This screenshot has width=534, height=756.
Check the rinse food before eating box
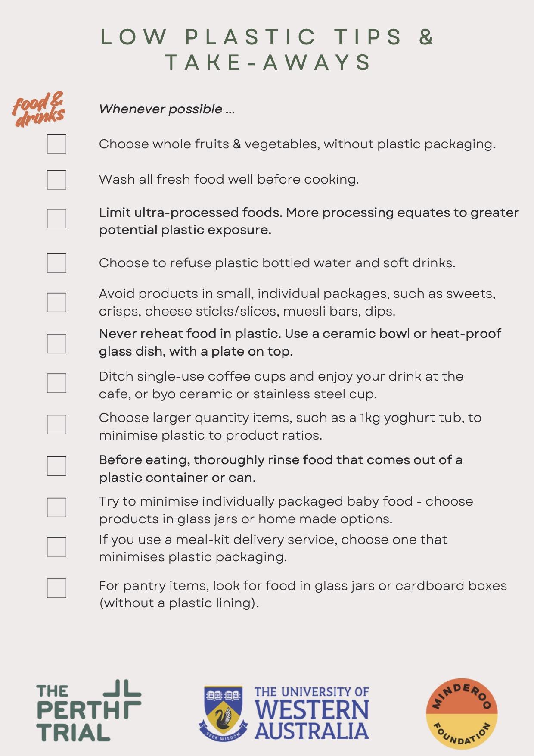56,466
